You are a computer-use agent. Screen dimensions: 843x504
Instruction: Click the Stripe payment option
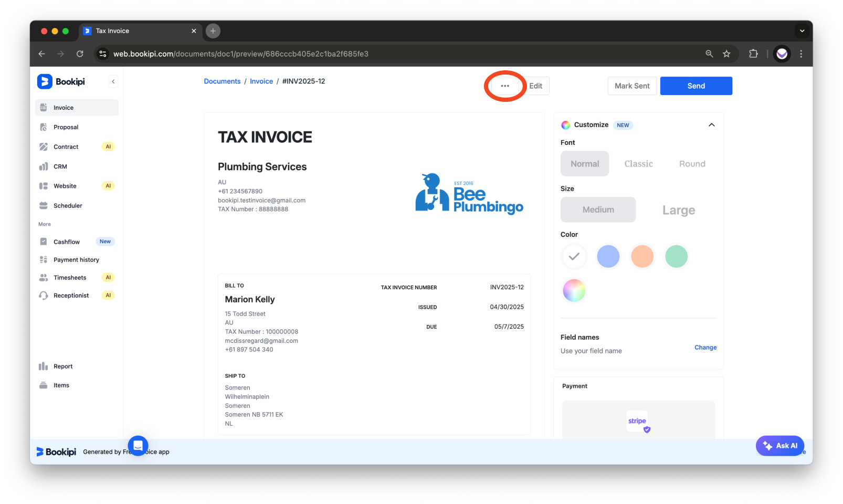(637, 421)
